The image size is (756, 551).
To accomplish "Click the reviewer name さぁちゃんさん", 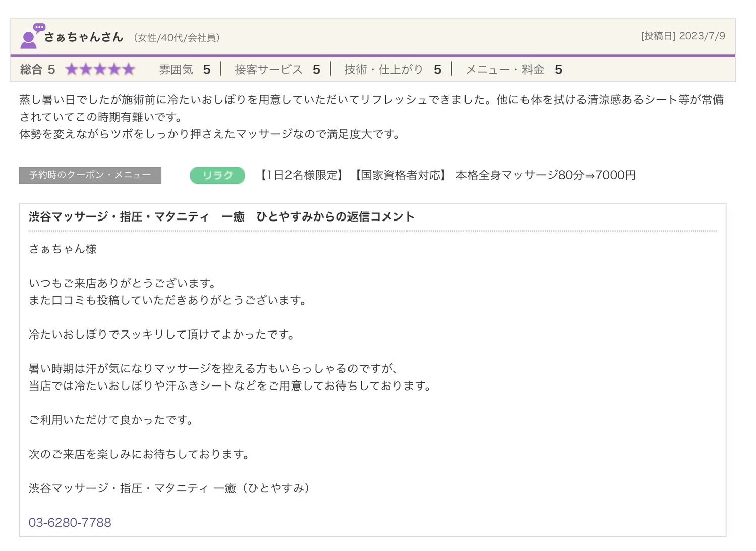I will coord(84,37).
